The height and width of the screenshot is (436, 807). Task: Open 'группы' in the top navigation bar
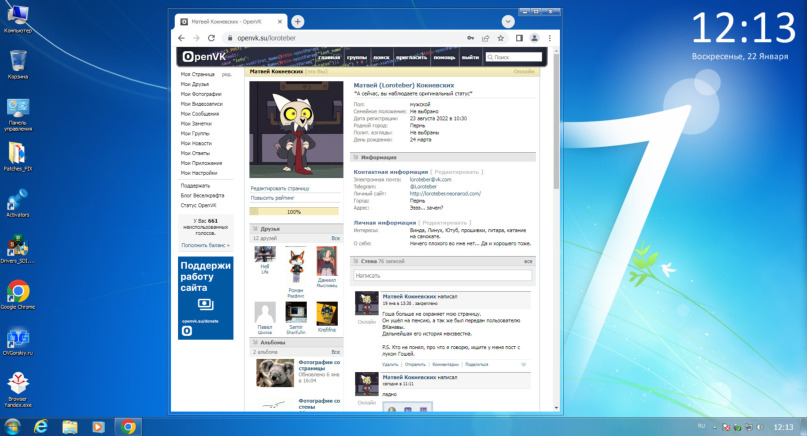coord(357,57)
